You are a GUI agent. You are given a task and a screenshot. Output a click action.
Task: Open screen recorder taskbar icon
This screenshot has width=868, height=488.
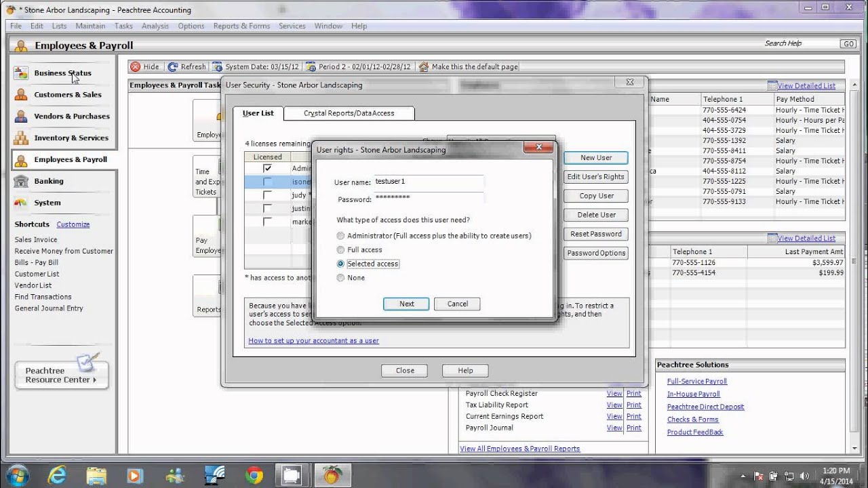tap(293, 475)
